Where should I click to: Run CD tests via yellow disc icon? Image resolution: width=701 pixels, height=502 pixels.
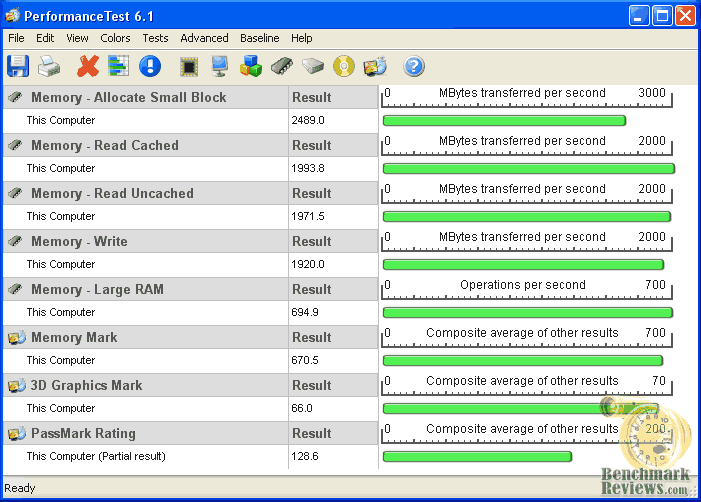pos(343,66)
